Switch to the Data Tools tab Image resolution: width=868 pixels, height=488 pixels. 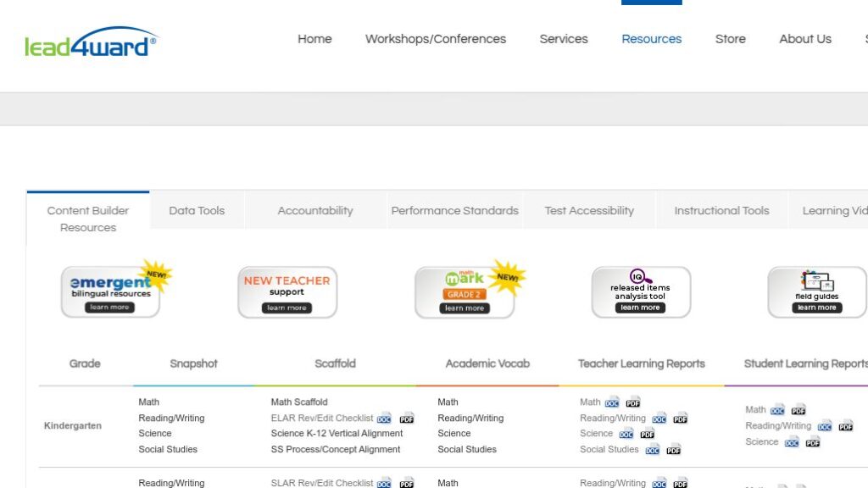197,210
